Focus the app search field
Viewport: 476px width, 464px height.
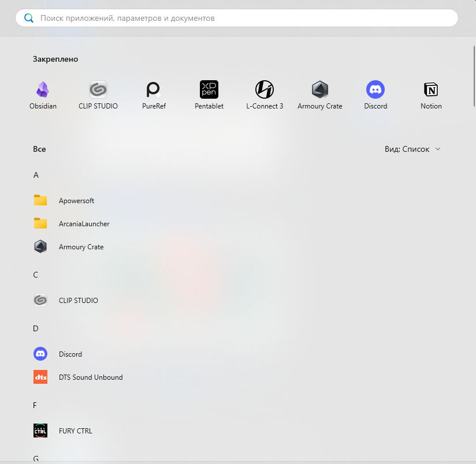click(x=237, y=18)
